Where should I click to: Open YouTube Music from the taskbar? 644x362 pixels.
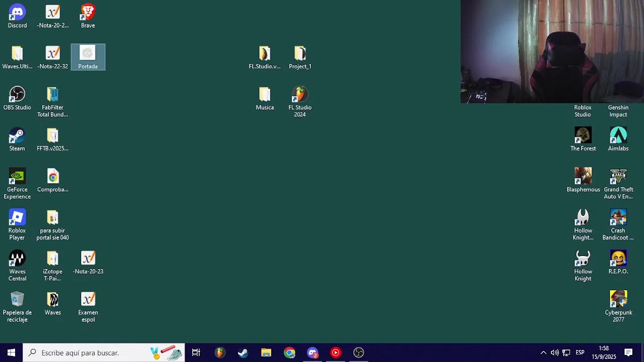(x=336, y=352)
